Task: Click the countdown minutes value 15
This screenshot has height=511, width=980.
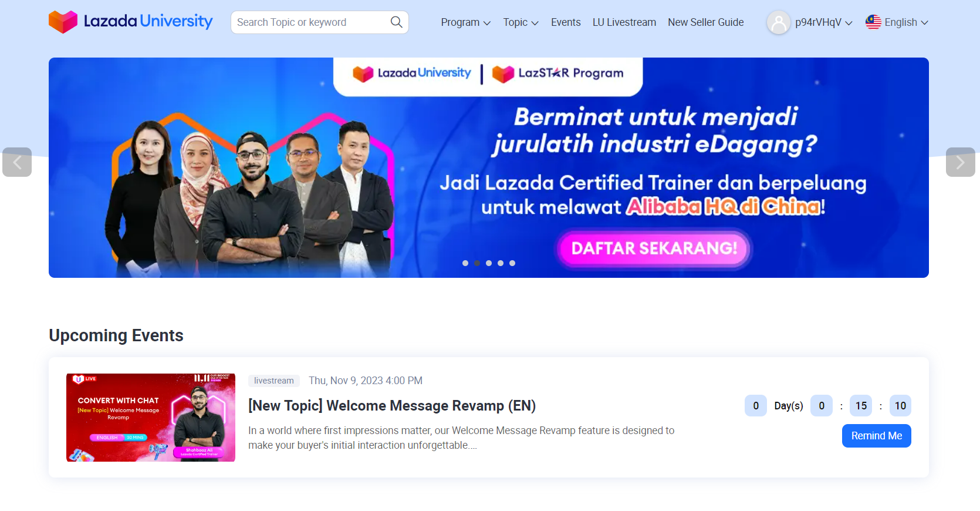Action: coord(861,406)
